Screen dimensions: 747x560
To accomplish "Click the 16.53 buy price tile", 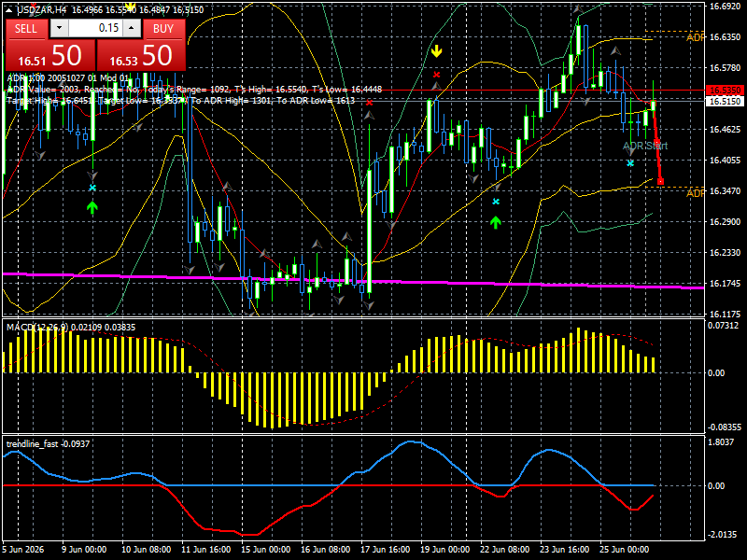I will (x=141, y=55).
